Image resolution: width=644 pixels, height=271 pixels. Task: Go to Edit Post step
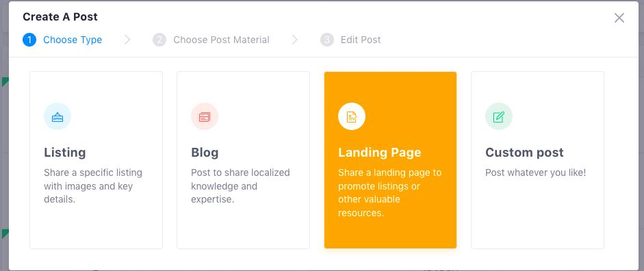tap(361, 40)
